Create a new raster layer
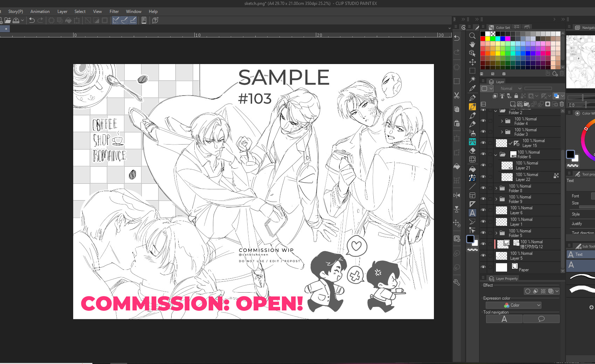Viewport: 595px width, 364px height. coord(513,104)
